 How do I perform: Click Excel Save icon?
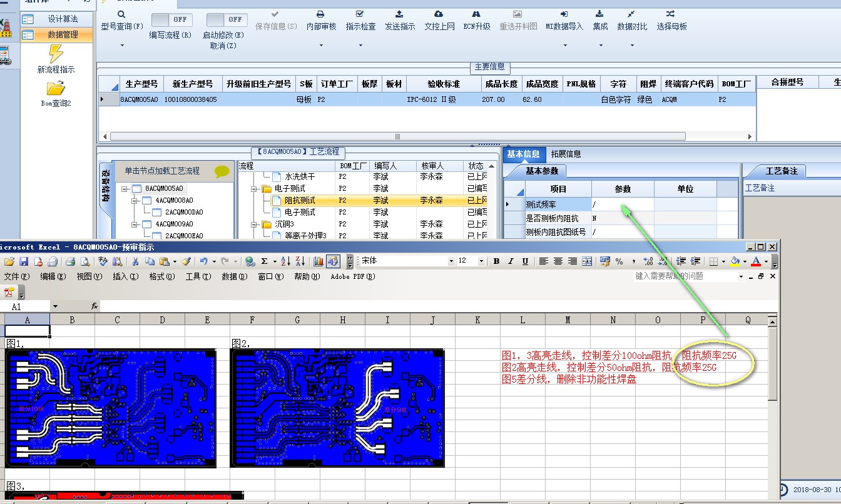(x=24, y=261)
